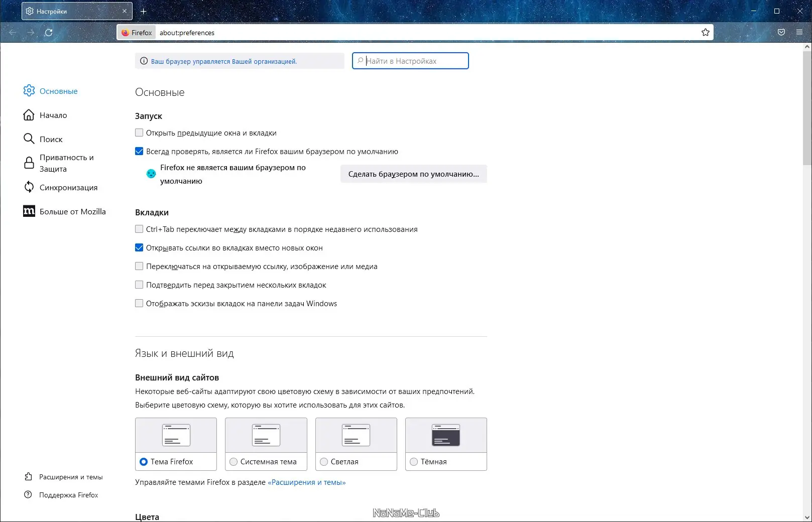Click the back navigation arrow

coord(13,33)
